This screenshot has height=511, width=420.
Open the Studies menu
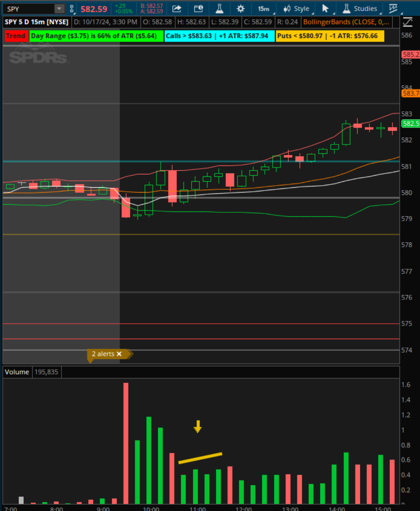(x=360, y=9)
